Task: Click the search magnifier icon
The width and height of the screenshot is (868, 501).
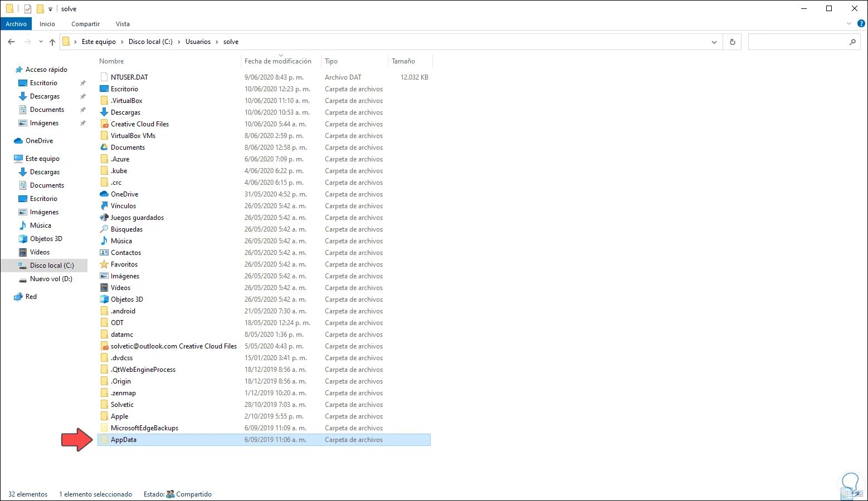Action: click(852, 42)
